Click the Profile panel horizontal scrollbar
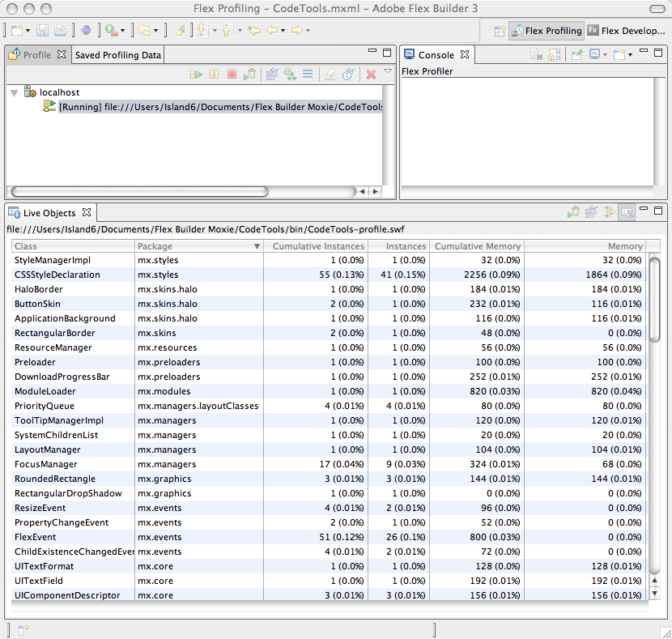 coord(140,191)
